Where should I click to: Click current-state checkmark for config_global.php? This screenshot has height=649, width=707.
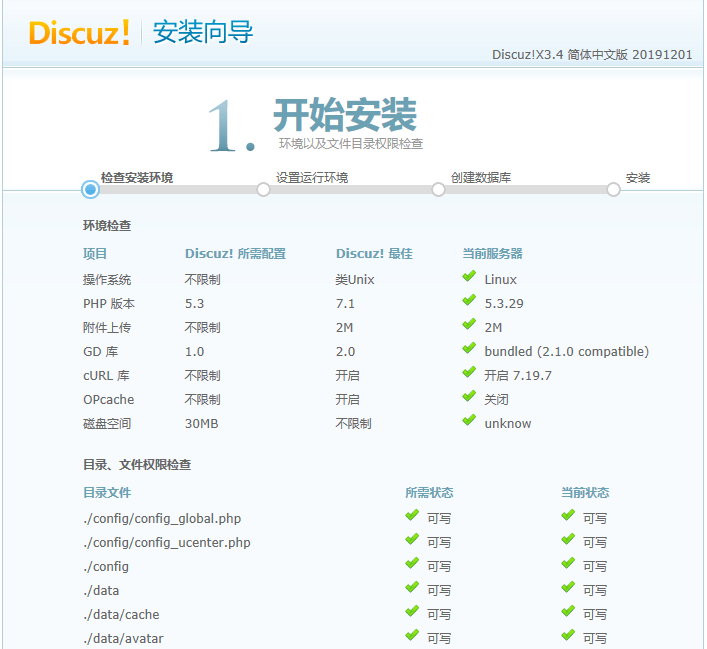click(568, 515)
